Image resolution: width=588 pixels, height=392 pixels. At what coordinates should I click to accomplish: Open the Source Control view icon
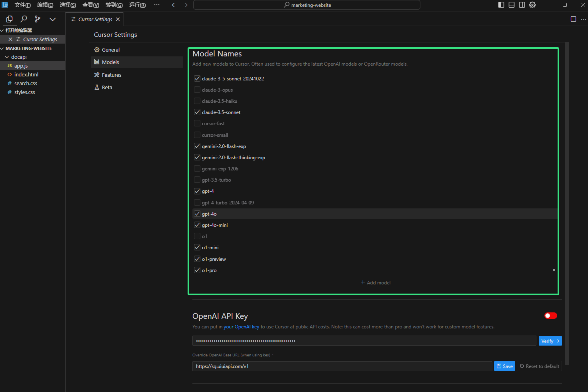pos(38,19)
